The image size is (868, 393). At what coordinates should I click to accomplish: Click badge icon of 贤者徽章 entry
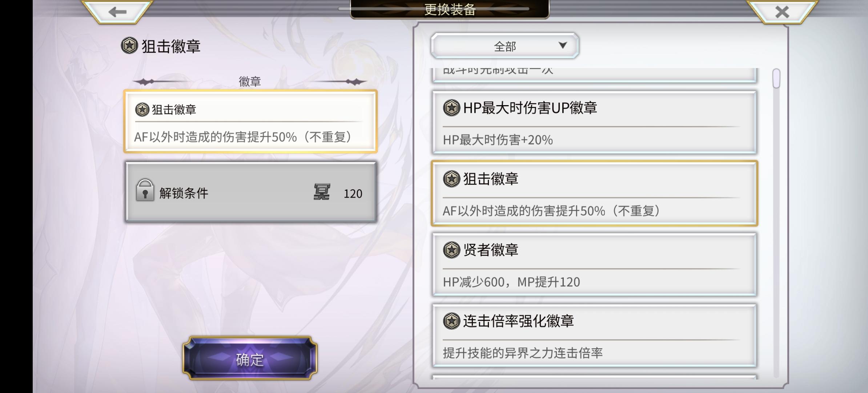coord(451,250)
